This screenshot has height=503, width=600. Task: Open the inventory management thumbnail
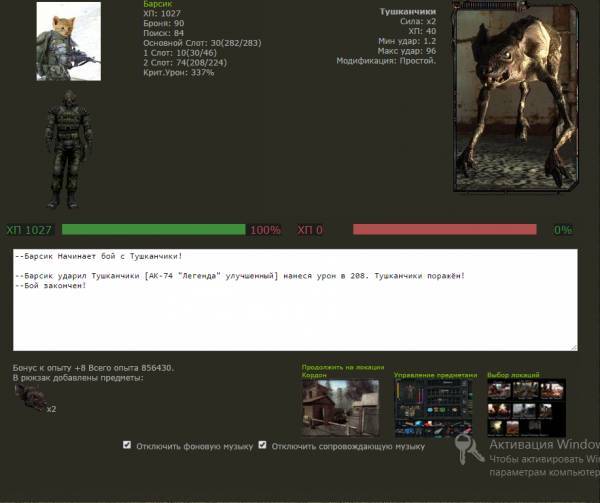click(433, 408)
